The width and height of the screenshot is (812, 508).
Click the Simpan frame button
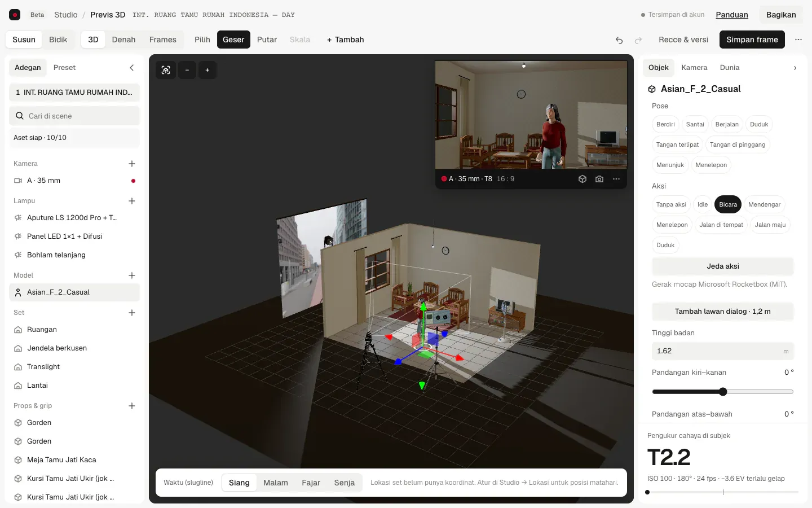[752, 40]
